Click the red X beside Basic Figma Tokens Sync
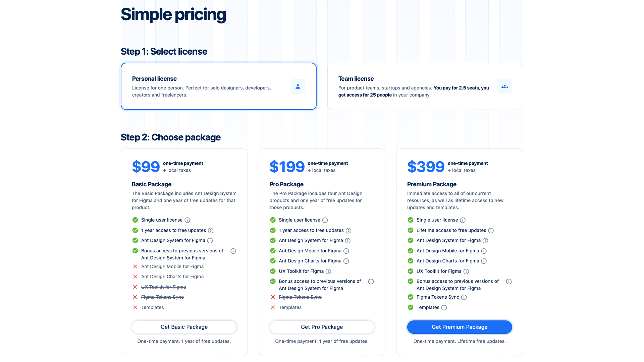This screenshot has width=644, height=362. tap(135, 297)
